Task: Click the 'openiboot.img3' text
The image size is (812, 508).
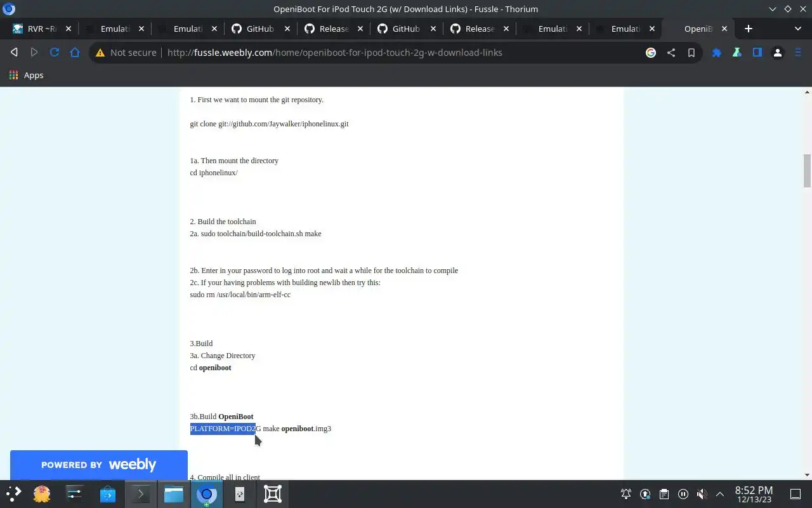Action: click(x=306, y=429)
